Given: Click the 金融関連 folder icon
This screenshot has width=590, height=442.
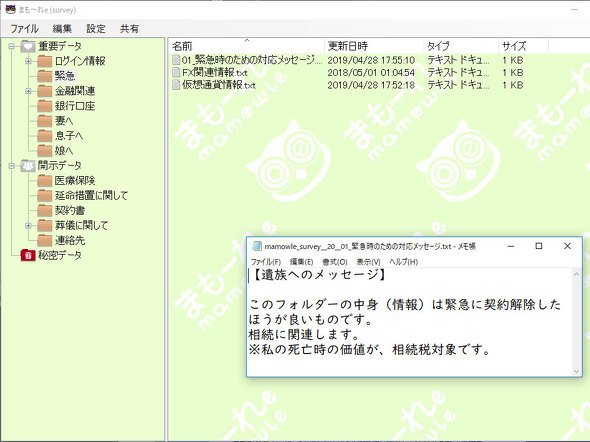Looking at the screenshot, I should click(x=44, y=91).
